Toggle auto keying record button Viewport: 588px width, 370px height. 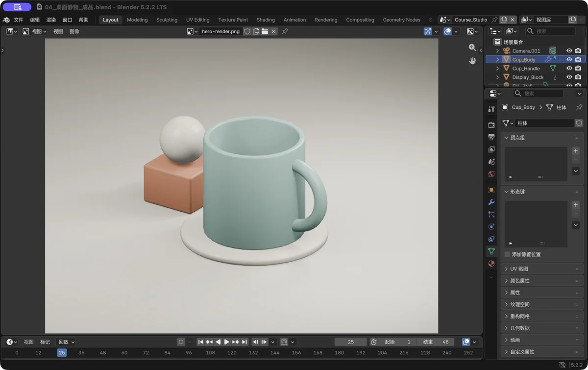tap(181, 342)
